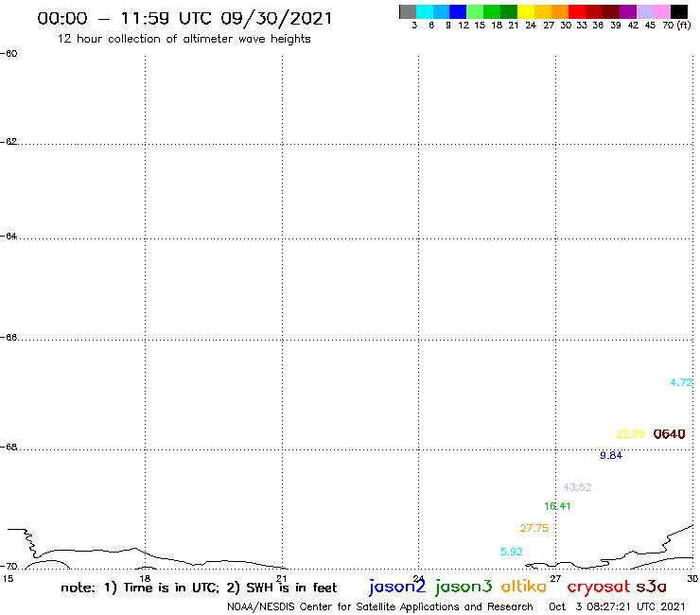Pick the bright red legend swatch before 33
Image resolution: width=700 pixels, height=615 pixels.
coord(577,11)
